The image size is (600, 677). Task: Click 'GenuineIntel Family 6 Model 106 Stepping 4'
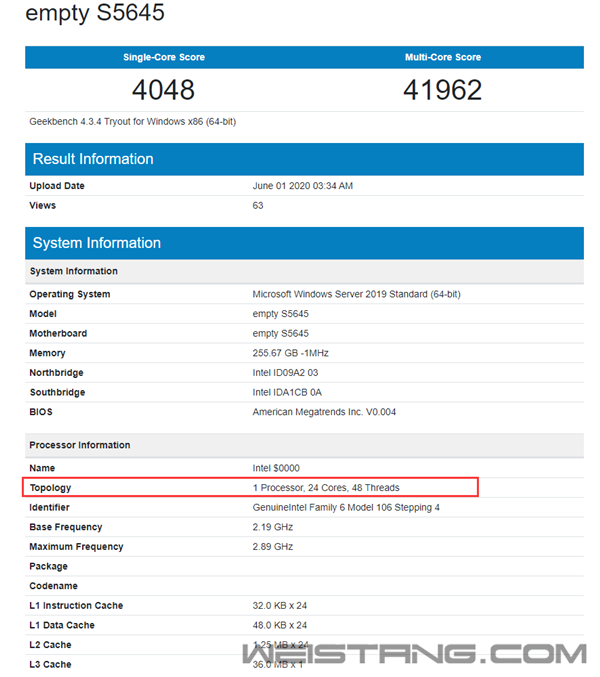point(346,508)
